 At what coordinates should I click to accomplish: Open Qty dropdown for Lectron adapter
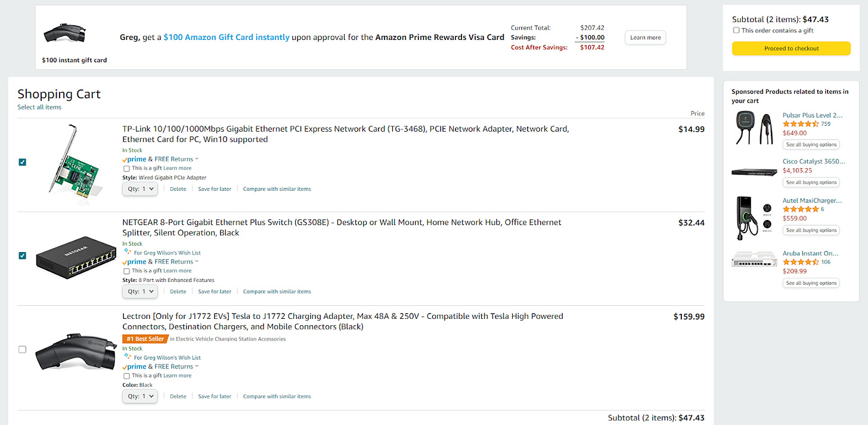pos(140,396)
